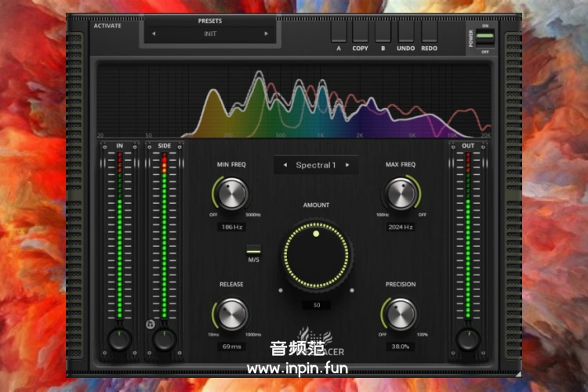Open the Spectral 1 mode selector

coord(316,165)
